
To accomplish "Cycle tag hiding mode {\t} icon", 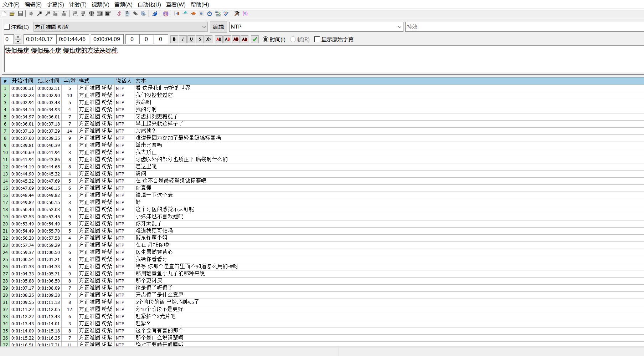I will [245, 14].
